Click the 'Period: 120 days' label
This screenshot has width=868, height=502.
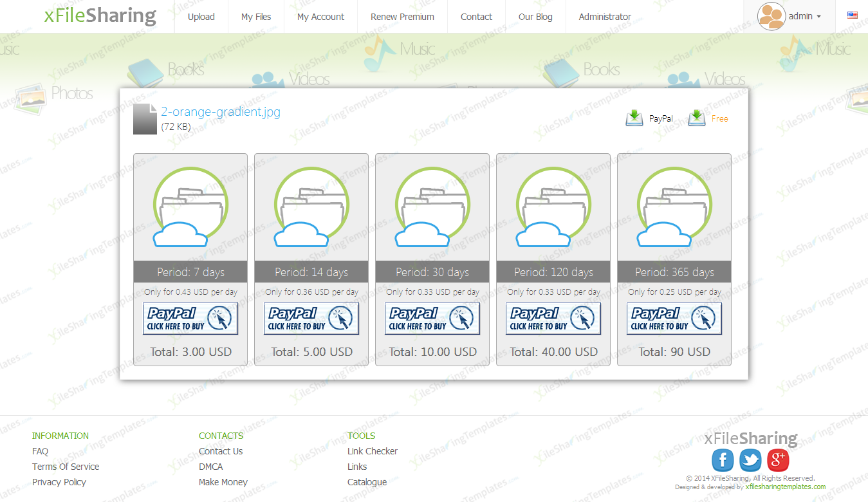click(x=553, y=272)
